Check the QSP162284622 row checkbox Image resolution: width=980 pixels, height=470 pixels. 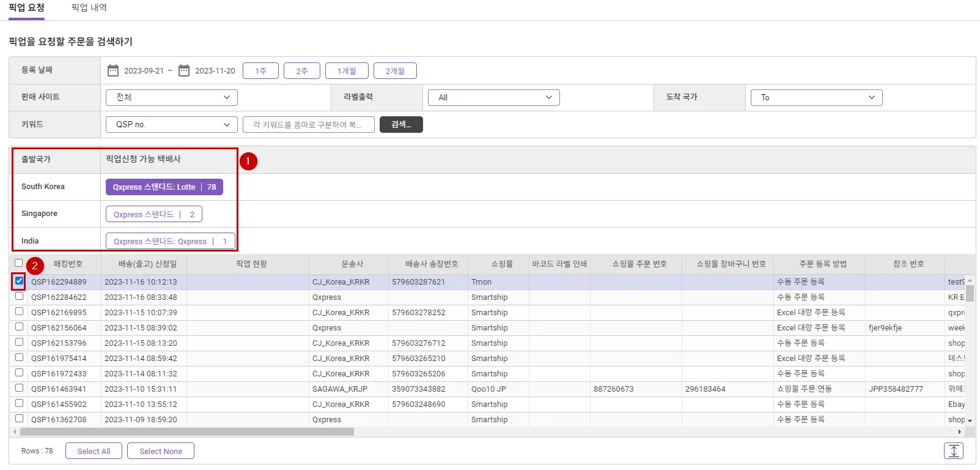[x=19, y=296]
